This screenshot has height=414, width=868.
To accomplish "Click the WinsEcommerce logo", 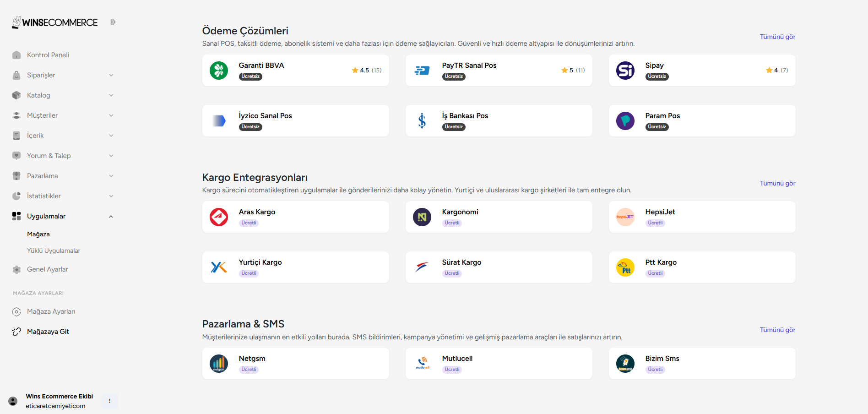I will click(x=54, y=22).
